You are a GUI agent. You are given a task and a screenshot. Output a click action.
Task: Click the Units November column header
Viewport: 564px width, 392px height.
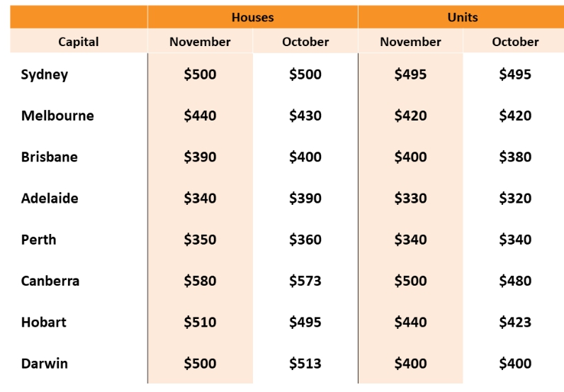click(x=410, y=41)
